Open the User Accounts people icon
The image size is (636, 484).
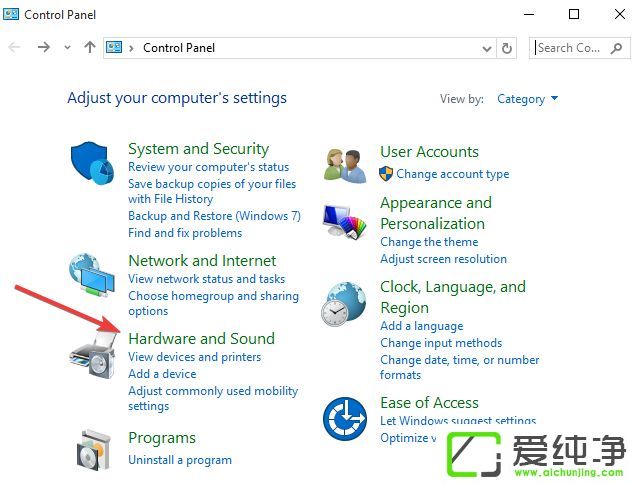click(345, 166)
